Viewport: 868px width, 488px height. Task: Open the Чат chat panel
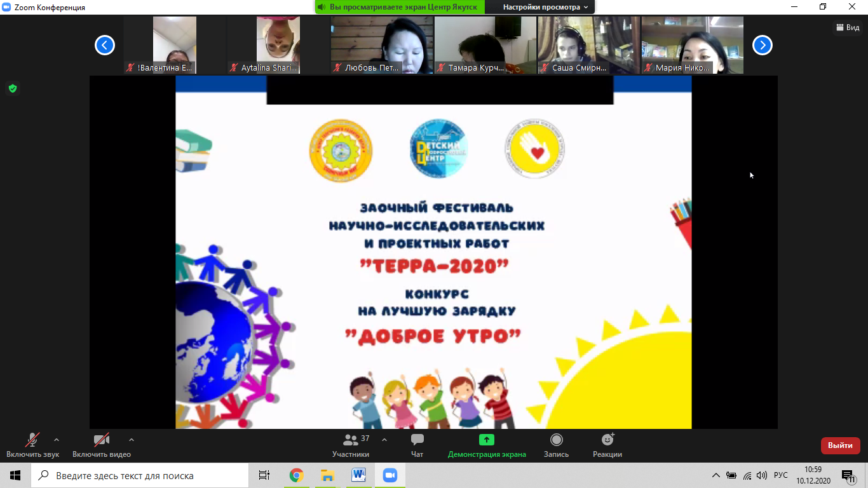[417, 445]
